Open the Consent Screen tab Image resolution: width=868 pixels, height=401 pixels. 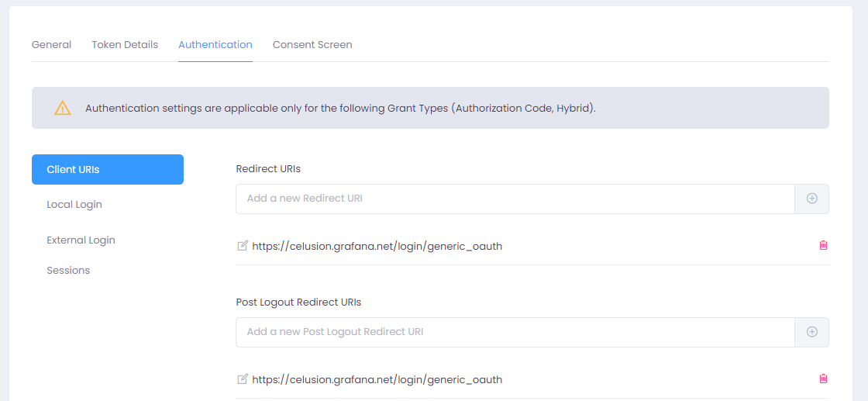point(312,44)
